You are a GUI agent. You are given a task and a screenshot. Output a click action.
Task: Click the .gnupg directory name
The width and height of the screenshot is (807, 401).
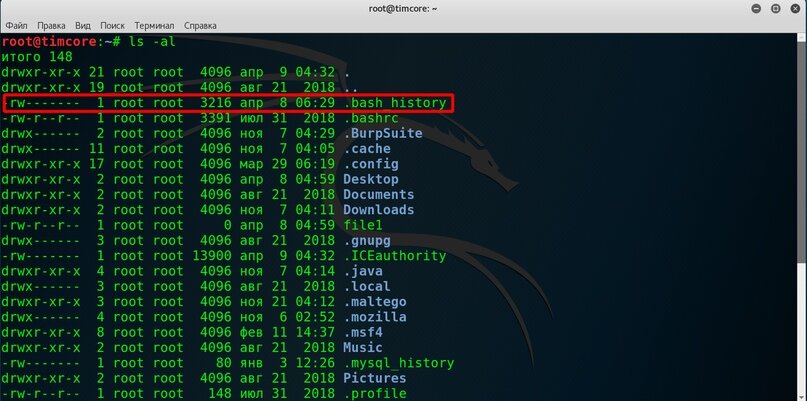pos(367,241)
